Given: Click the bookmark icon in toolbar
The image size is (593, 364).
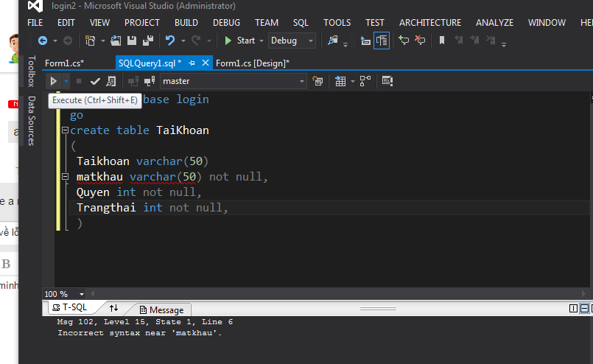Looking at the screenshot, I should pyautogui.click(x=442, y=41).
